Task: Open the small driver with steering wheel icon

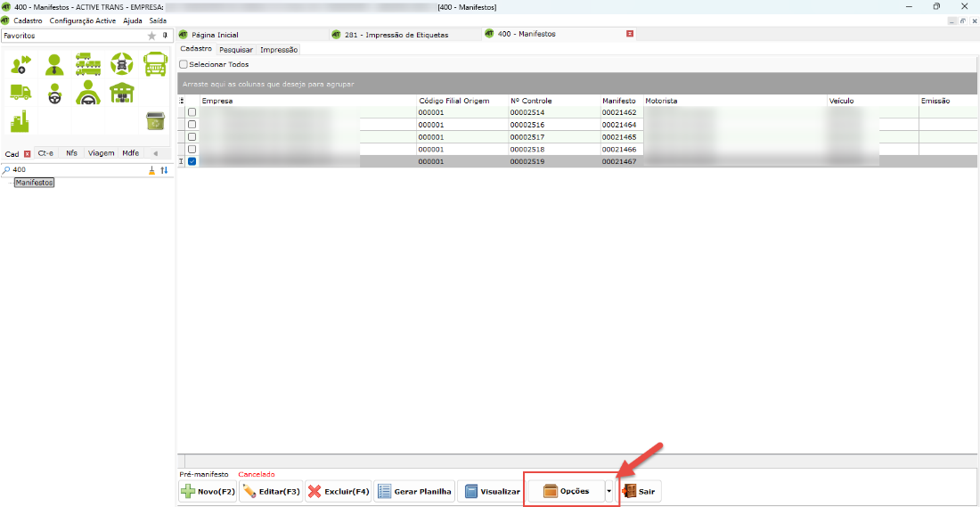Action: [x=55, y=93]
